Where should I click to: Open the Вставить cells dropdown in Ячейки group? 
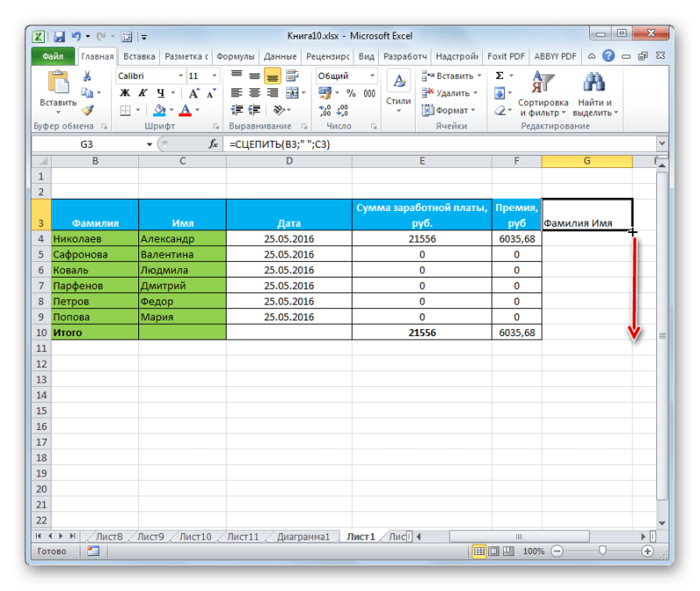(451, 76)
